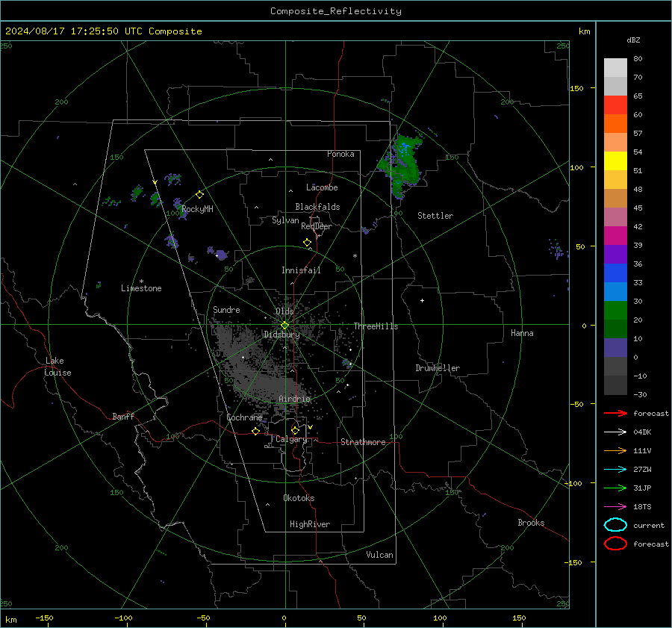Click the cyan 'current' ellipse legend icon

[615, 525]
